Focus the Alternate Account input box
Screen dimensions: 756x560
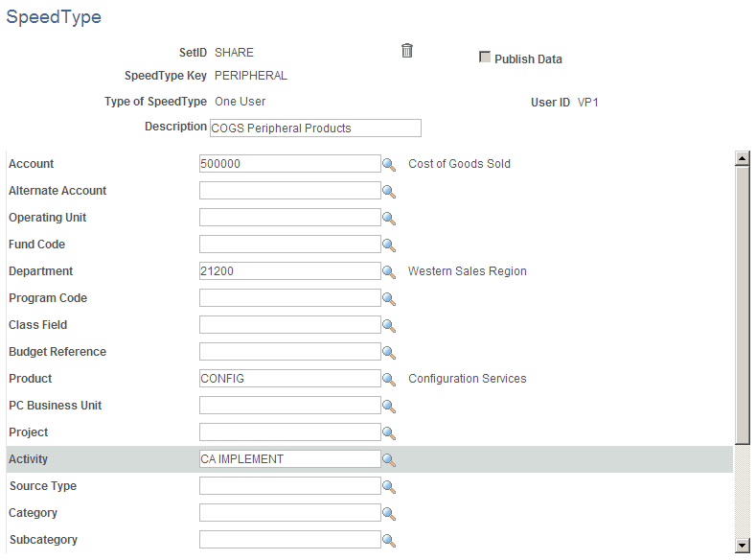289,191
